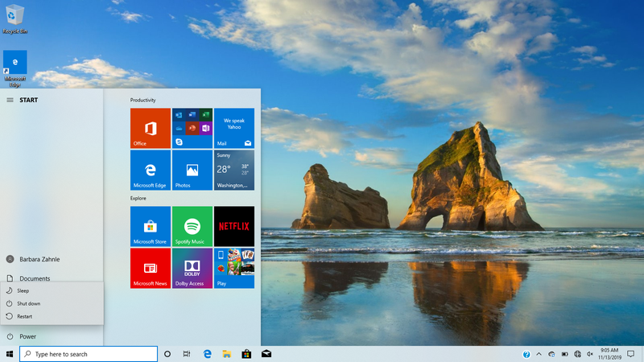Expand the Start menu hamburger button
The height and width of the screenshot is (362, 644).
[10, 100]
